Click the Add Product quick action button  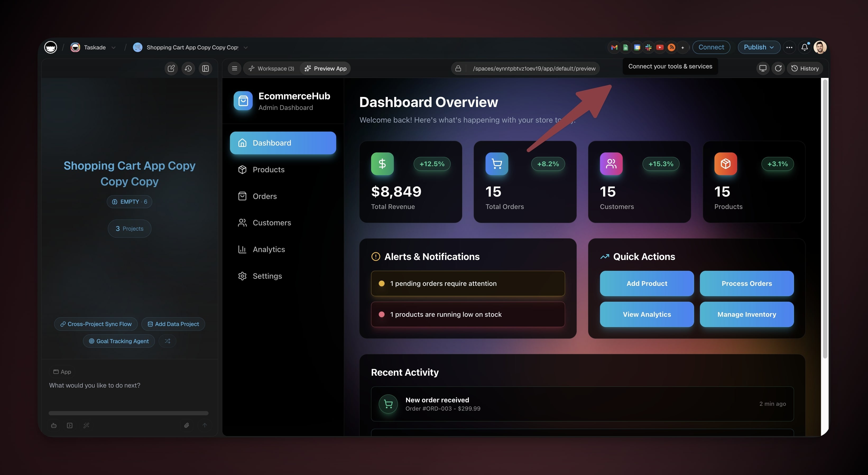pyautogui.click(x=646, y=283)
